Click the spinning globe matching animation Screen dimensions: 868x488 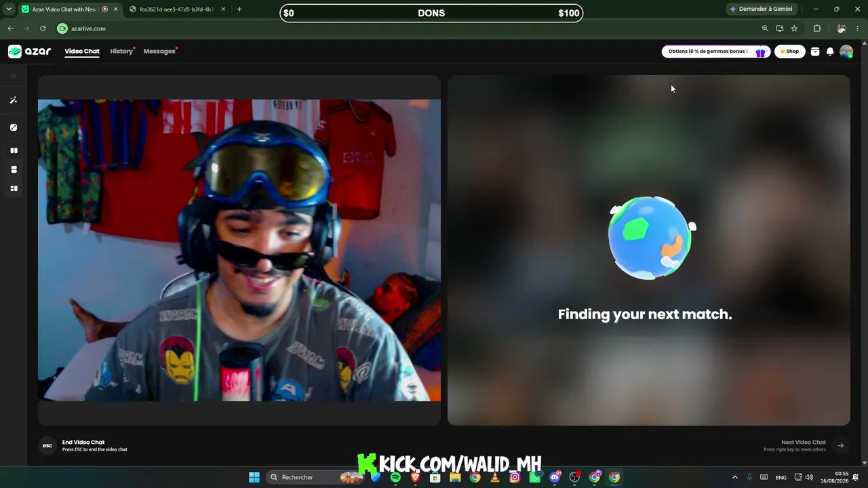click(650, 238)
